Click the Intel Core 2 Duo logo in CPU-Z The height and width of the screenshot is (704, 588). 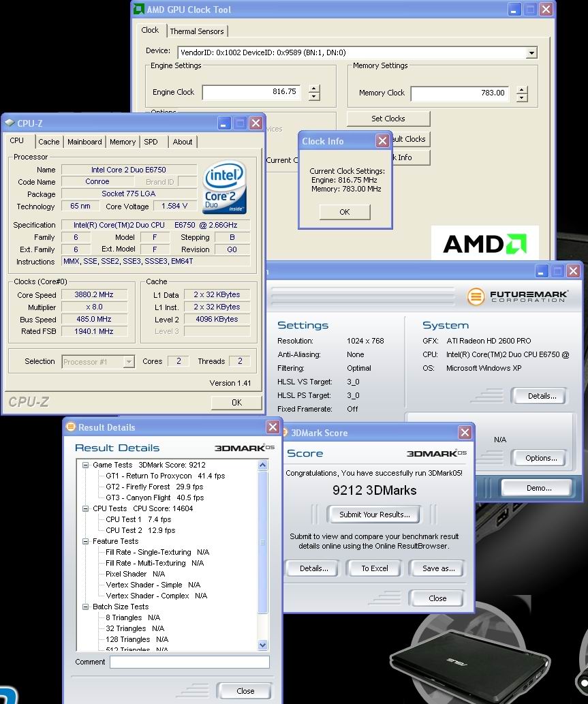point(224,187)
